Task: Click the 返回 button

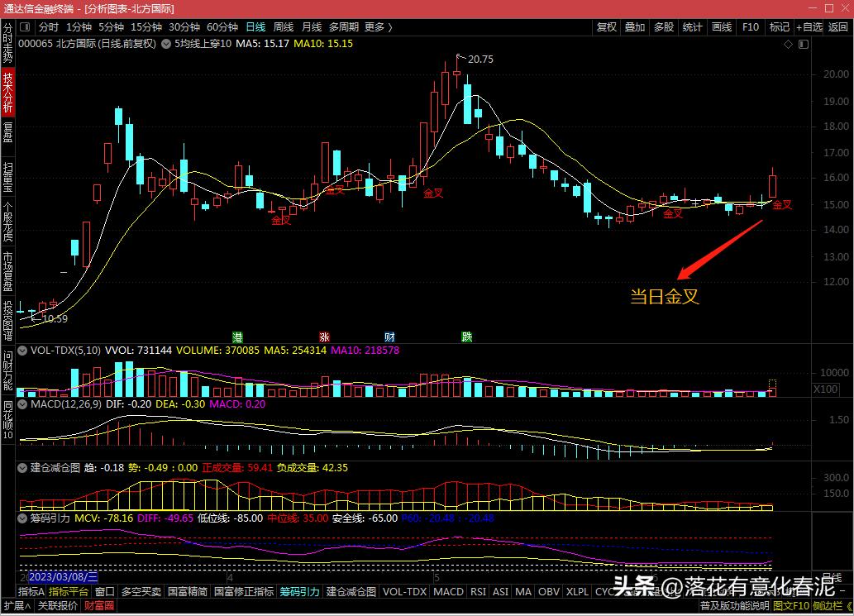Action: (x=839, y=27)
